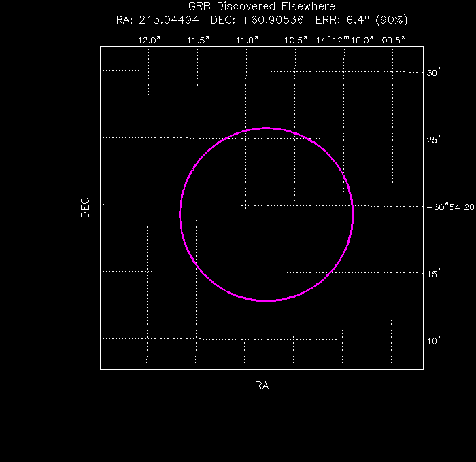Click the RA axis label below plot
The image size is (476, 462).
click(x=262, y=386)
